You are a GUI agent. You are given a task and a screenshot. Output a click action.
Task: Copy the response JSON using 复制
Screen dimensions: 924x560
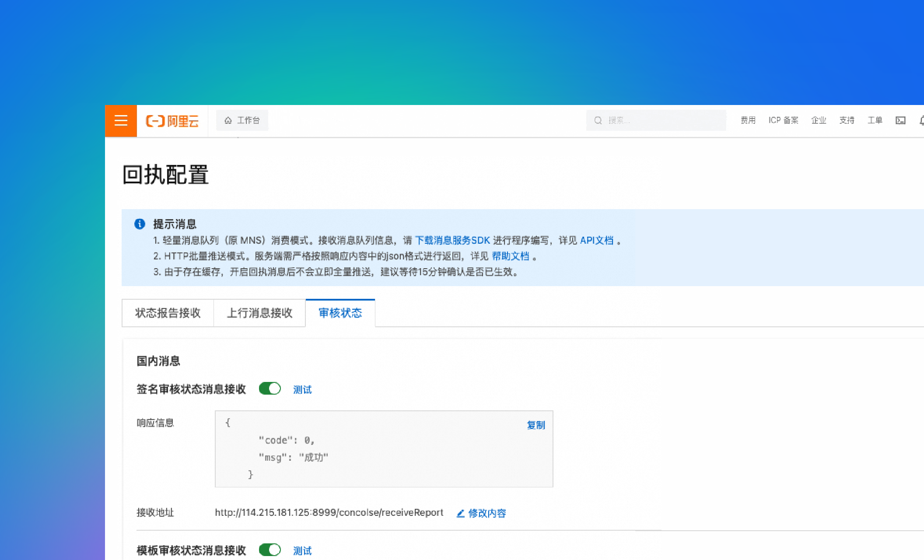coord(535,425)
